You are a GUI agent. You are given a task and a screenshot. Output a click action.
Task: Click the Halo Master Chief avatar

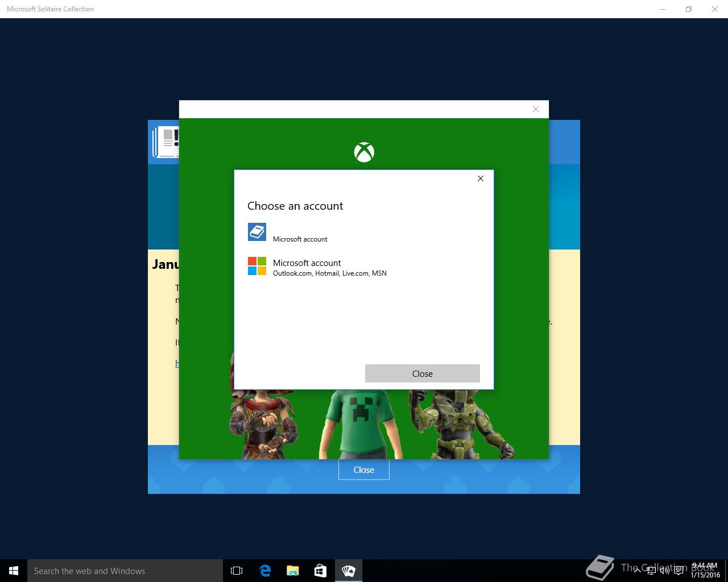click(462, 424)
